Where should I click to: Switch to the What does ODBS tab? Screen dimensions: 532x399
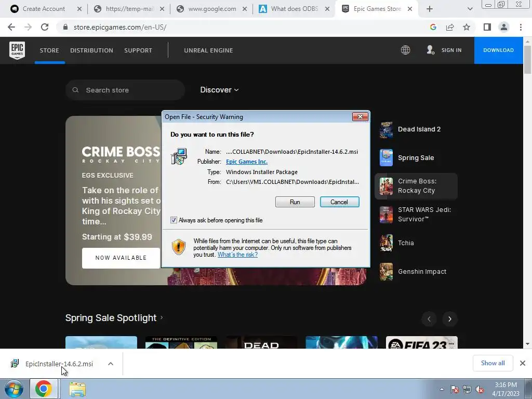click(x=294, y=9)
